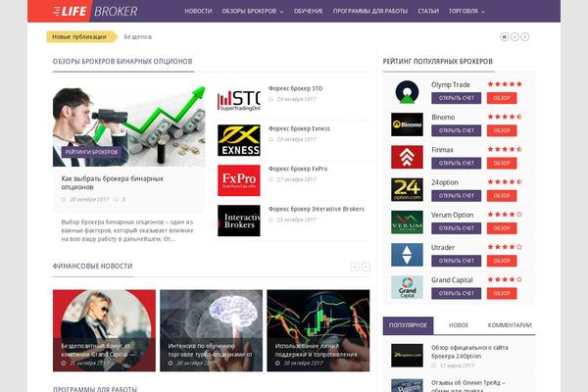Click Обзор button for Binomo
588x392 pixels.
click(502, 130)
